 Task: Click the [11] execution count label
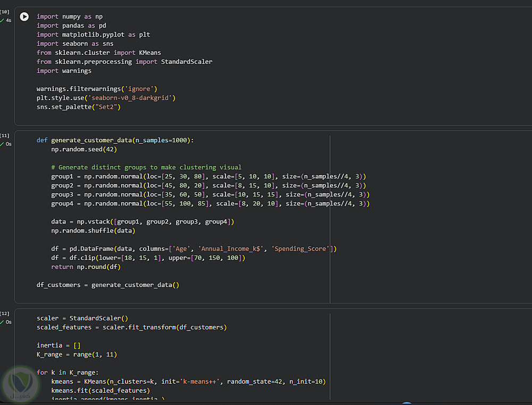[5, 136]
